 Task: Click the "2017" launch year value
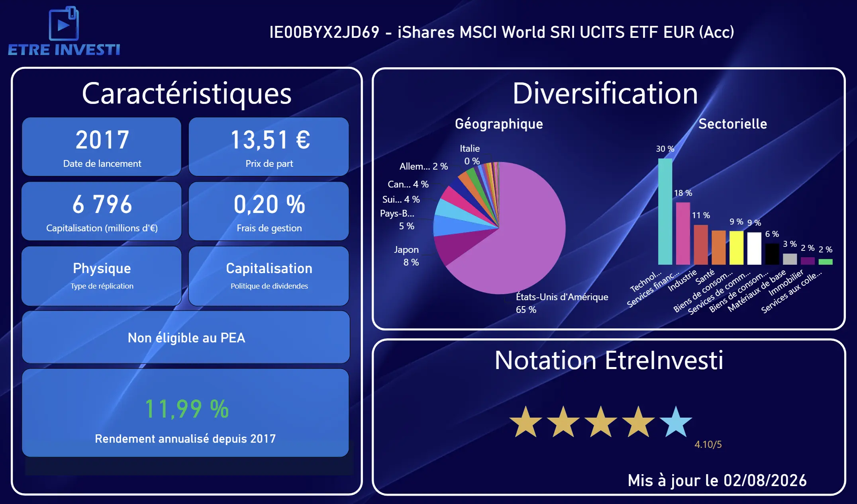click(x=102, y=140)
